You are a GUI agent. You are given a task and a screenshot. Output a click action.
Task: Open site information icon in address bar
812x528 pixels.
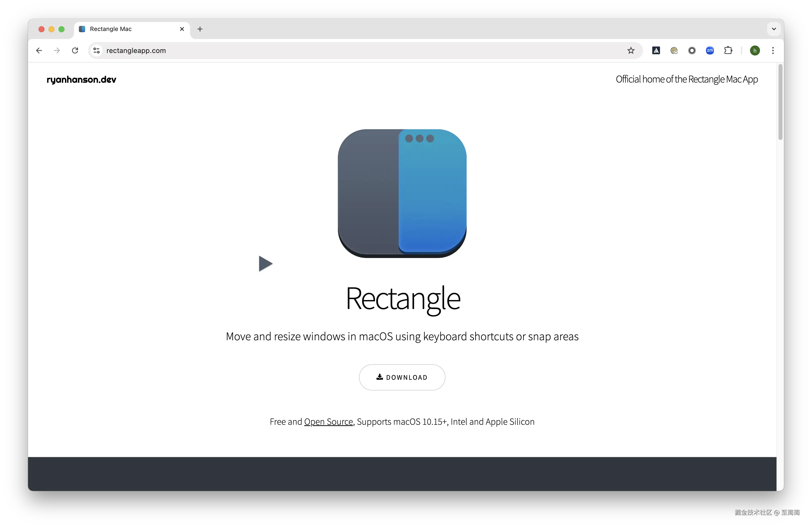[96, 50]
